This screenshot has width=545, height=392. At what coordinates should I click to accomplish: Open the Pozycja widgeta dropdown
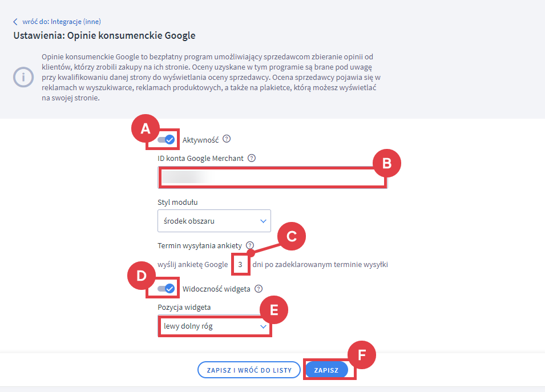click(214, 326)
